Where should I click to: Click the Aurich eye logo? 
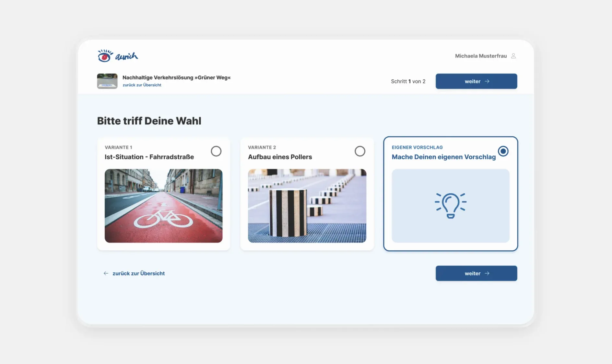click(118, 56)
